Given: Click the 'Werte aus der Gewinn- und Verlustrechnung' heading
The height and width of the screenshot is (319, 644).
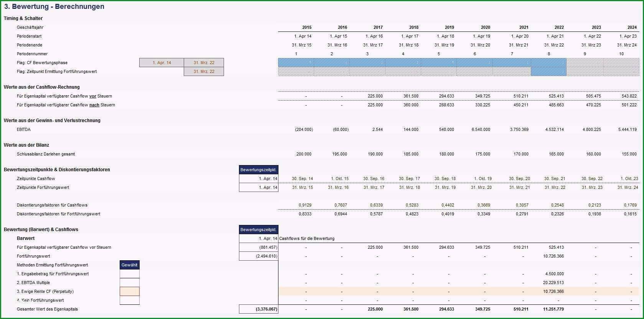Looking at the screenshot, I should point(52,121).
